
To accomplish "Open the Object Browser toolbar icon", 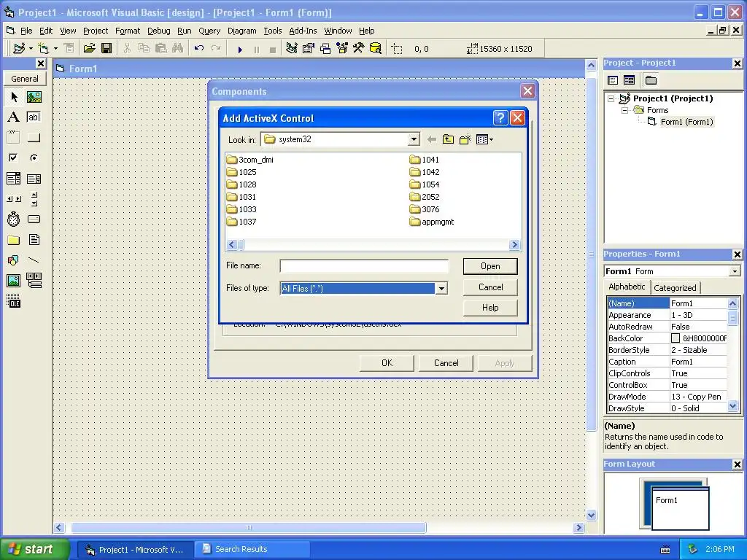I will 342,49.
